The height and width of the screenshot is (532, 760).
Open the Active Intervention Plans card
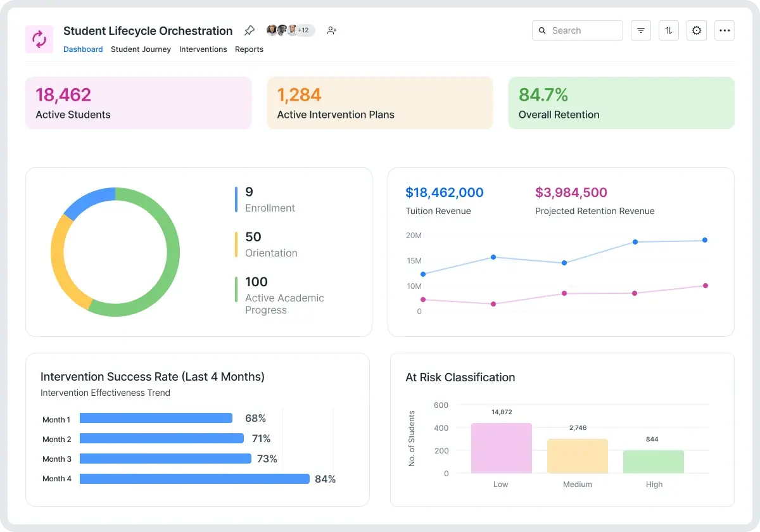[x=379, y=103]
